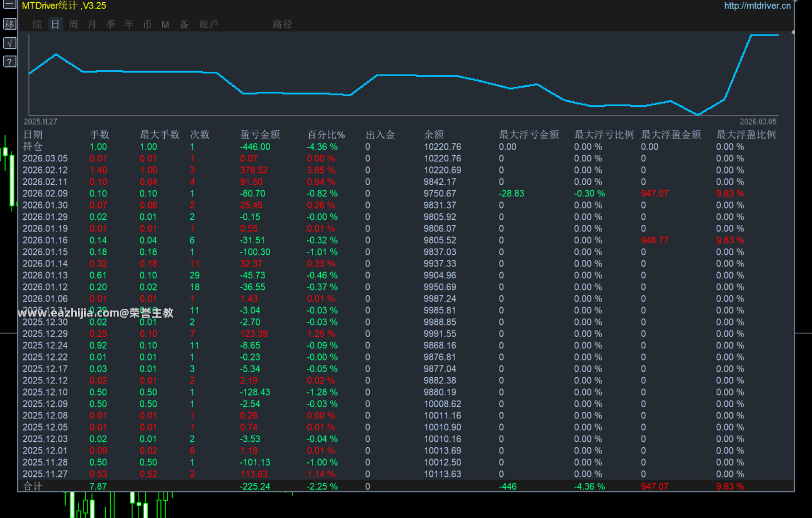Select the 2025.11.27 date row in table
This screenshot has width=812, height=518.
(x=45, y=474)
